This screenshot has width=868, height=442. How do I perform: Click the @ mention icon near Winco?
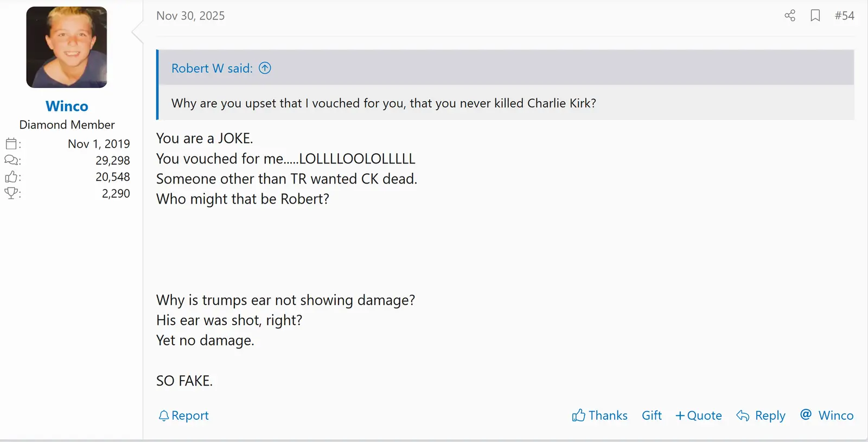pyautogui.click(x=806, y=415)
